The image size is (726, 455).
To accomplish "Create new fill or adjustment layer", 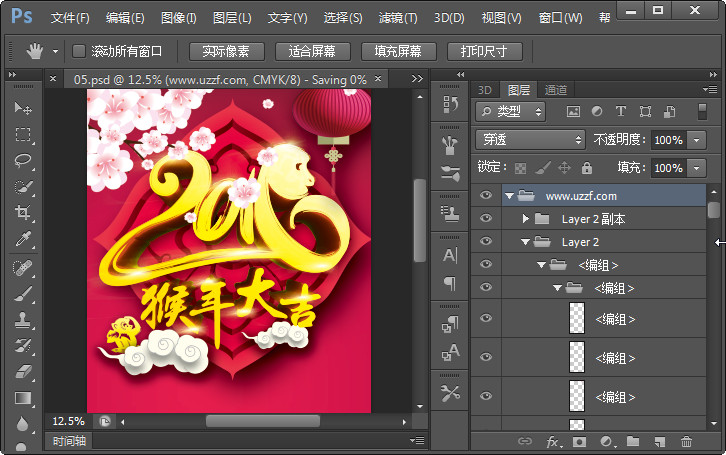I will tap(607, 442).
